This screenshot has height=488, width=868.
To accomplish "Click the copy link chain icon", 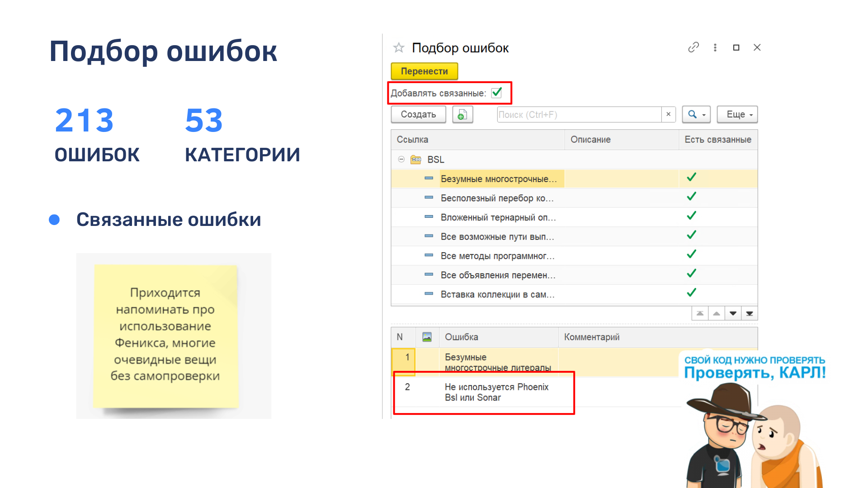I will click(x=693, y=47).
